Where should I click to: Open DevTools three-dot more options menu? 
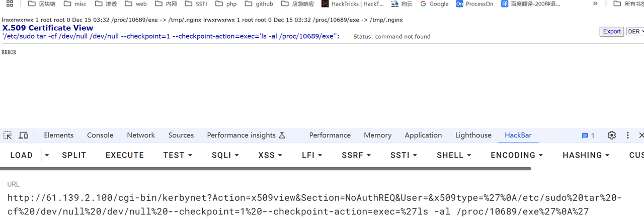pos(627,135)
